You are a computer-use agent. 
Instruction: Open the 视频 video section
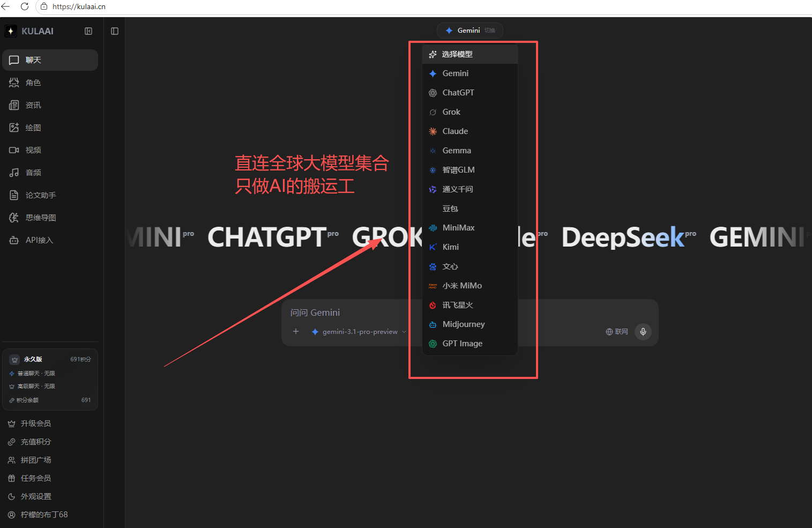click(50, 150)
